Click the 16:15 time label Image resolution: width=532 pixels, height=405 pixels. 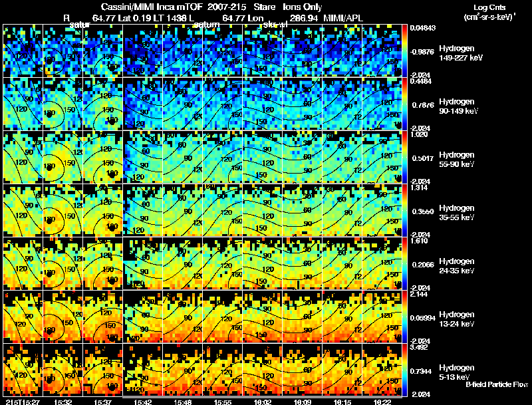[x=342, y=402]
